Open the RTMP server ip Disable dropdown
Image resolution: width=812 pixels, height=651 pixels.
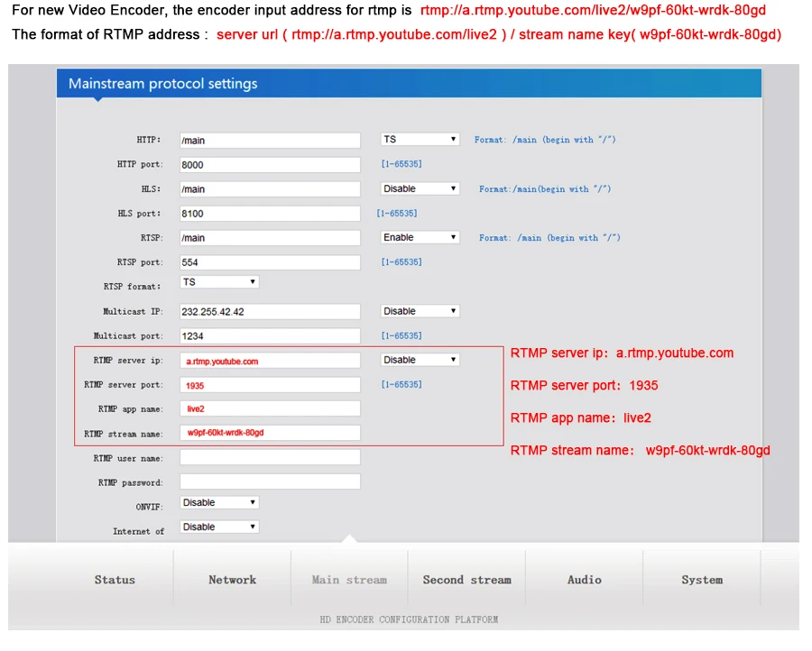pos(420,360)
